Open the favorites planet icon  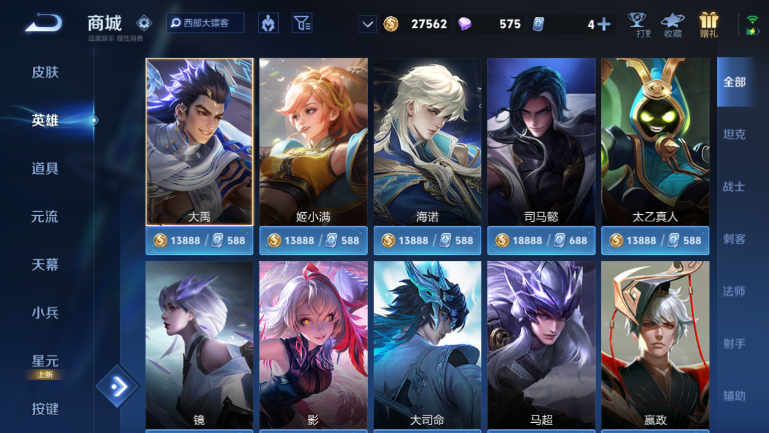tap(672, 25)
